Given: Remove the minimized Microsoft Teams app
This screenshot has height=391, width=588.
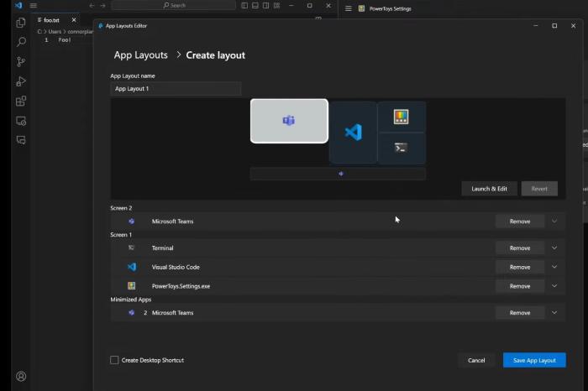Looking at the screenshot, I should 520,313.
